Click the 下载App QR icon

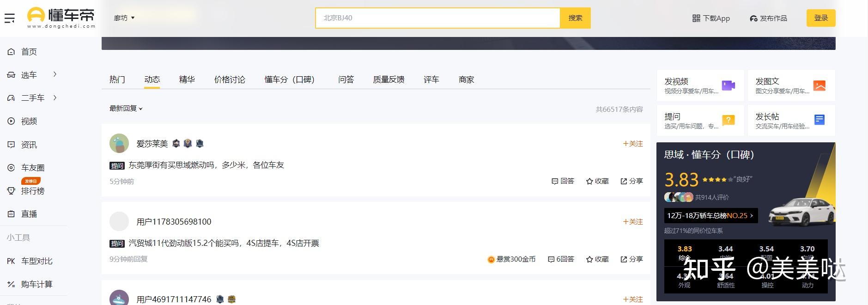click(696, 18)
